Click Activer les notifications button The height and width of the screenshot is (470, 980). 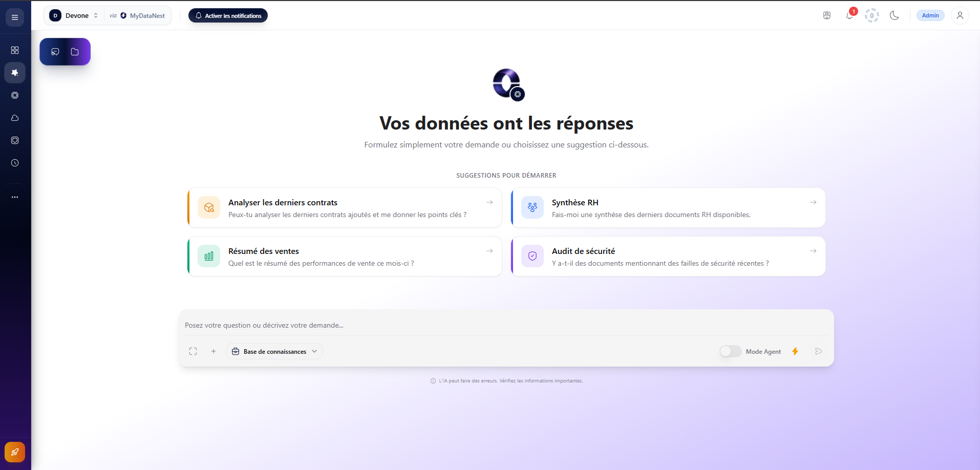point(228,15)
